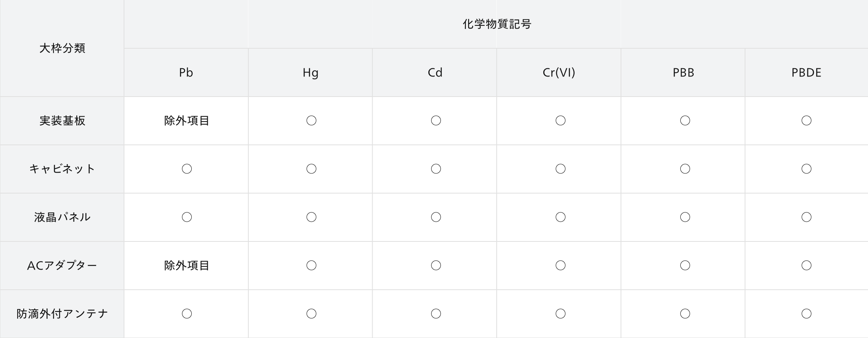Click the circle for ACアダプター under PBB
Image resolution: width=868 pixels, height=338 pixels.
[685, 266]
